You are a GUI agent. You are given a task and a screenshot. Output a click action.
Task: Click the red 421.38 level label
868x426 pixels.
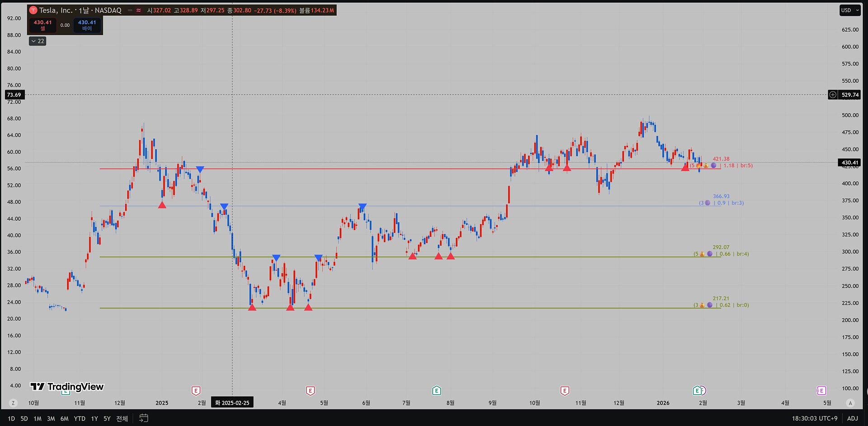click(x=721, y=159)
